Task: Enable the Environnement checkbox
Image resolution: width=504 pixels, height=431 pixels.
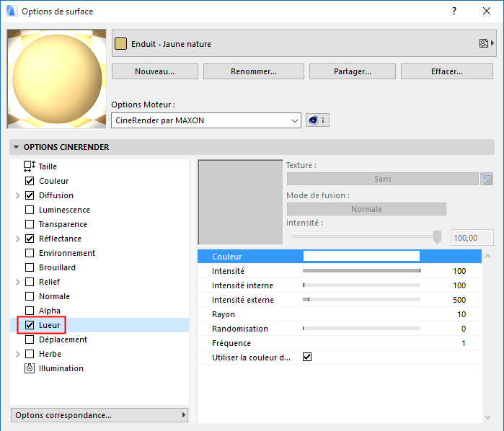Action: [30, 253]
